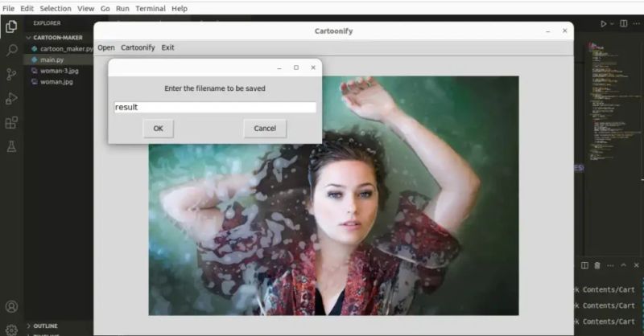The width and height of the screenshot is (644, 336).
Task: Split the terminal panel
Action: pos(584,265)
